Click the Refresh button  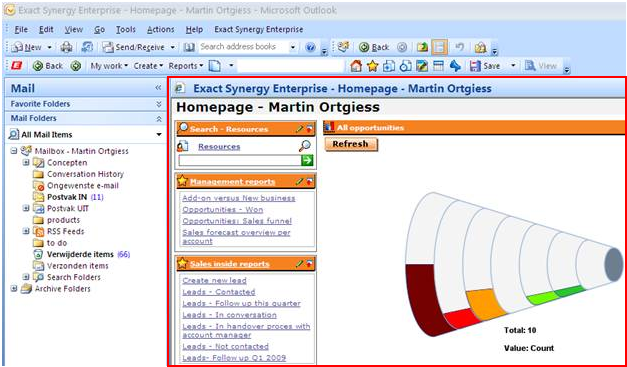[351, 144]
